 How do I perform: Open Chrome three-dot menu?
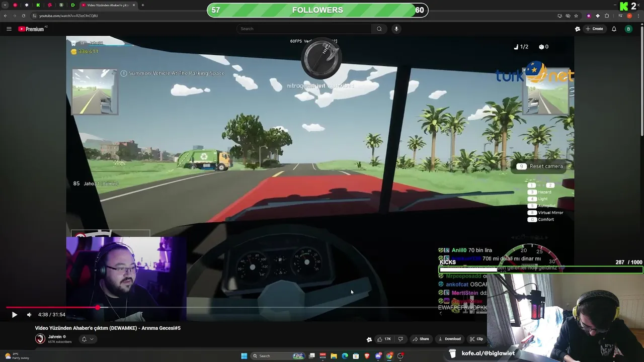point(638,16)
